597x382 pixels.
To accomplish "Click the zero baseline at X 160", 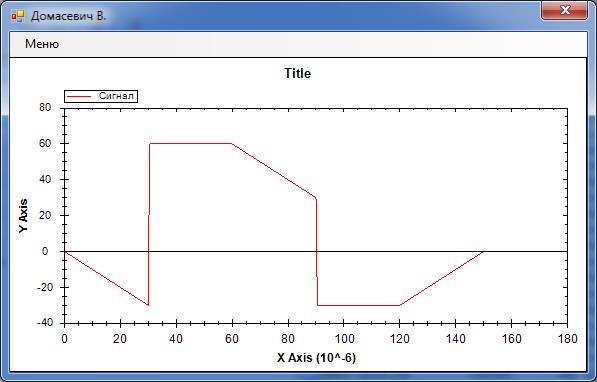I will coord(511,251).
